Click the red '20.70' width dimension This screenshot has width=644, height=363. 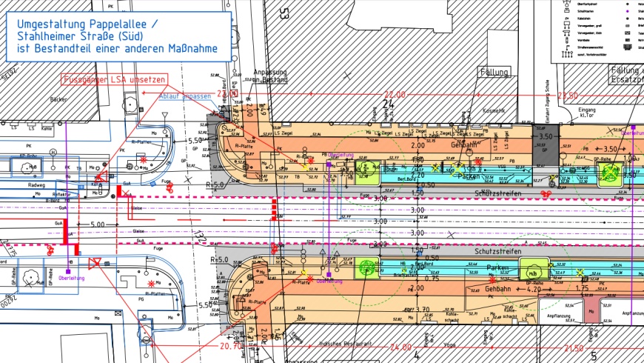230,346
